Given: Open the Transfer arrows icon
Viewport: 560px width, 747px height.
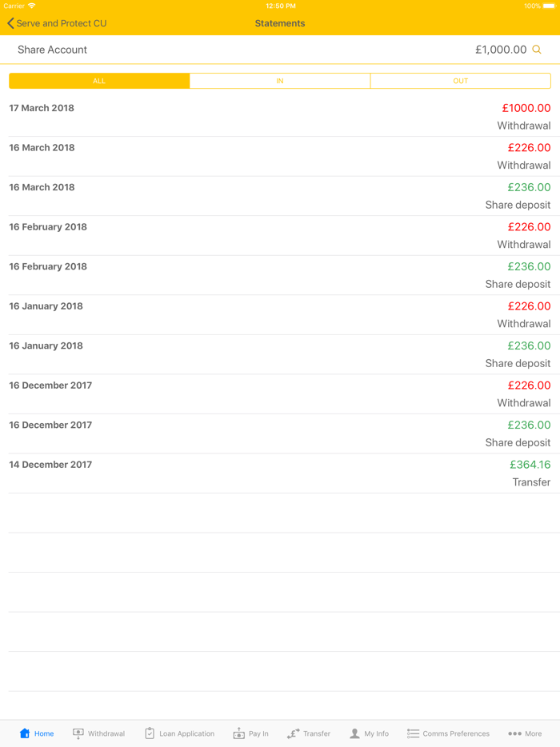Looking at the screenshot, I should point(293,733).
